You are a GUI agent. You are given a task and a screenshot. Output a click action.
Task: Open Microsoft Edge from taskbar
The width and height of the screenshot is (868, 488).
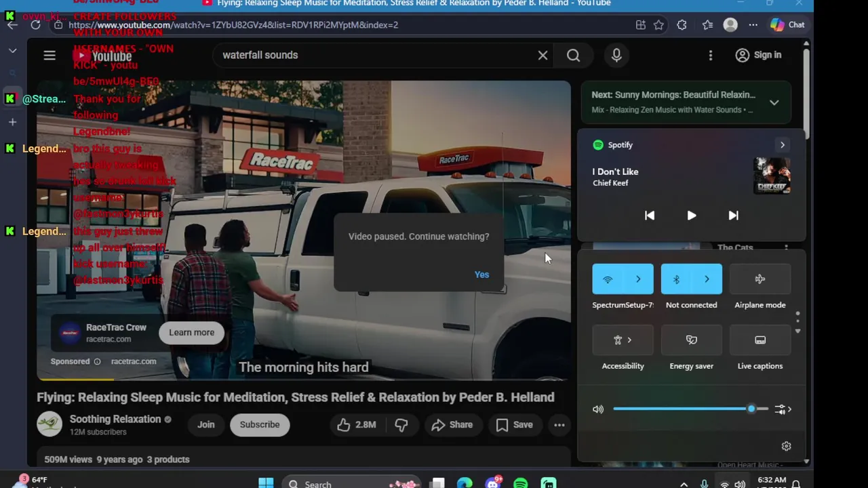point(465,483)
